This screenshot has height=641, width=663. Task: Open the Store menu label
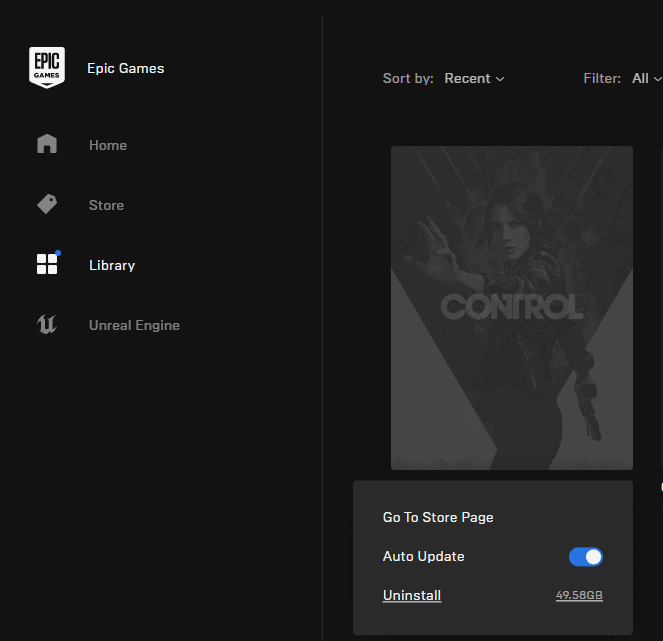106,205
